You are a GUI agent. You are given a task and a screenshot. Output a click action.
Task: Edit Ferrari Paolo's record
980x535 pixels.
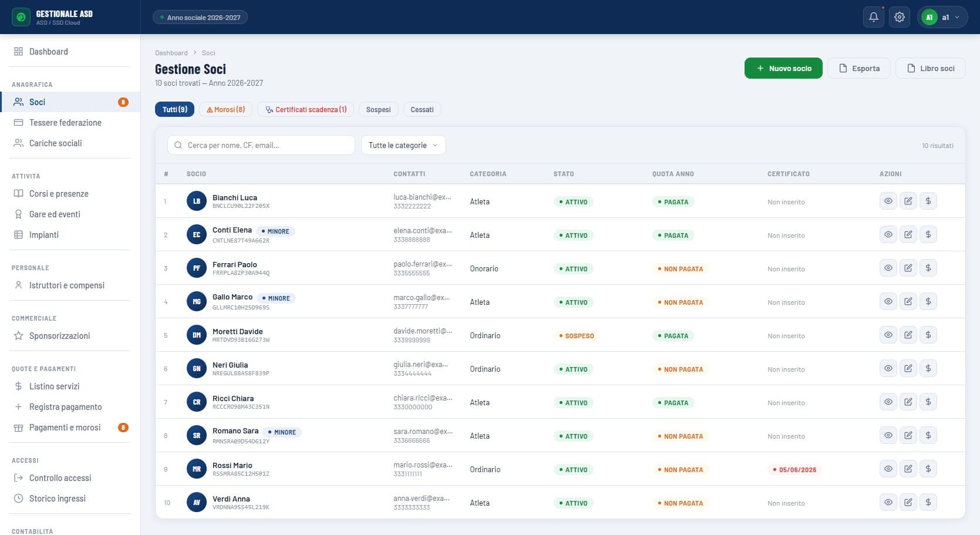(908, 268)
